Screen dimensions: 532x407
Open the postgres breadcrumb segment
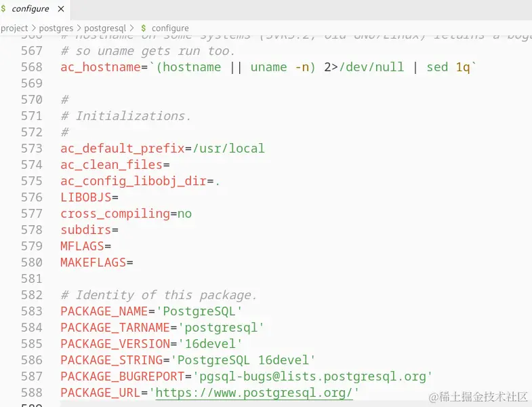pos(56,28)
